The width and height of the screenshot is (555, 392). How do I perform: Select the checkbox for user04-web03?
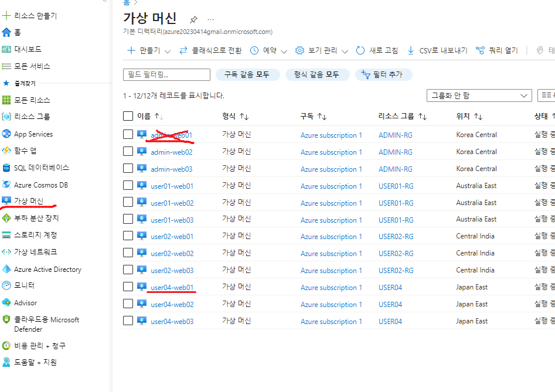click(x=128, y=321)
